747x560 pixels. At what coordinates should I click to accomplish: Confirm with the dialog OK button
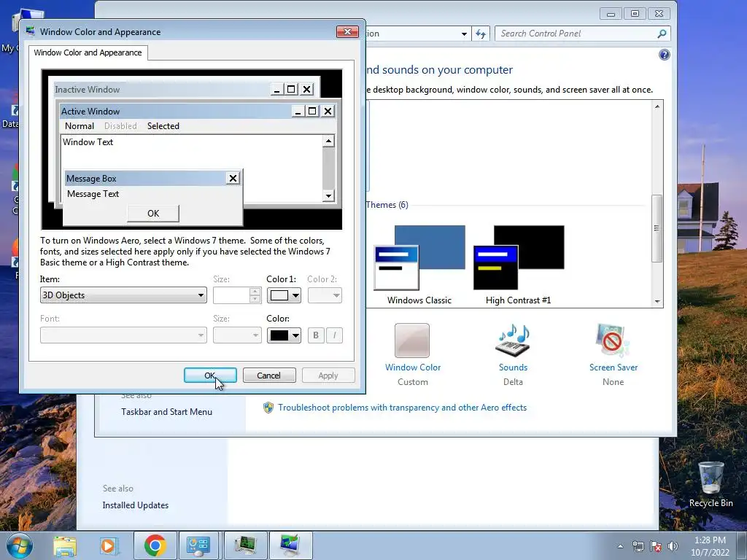(210, 376)
